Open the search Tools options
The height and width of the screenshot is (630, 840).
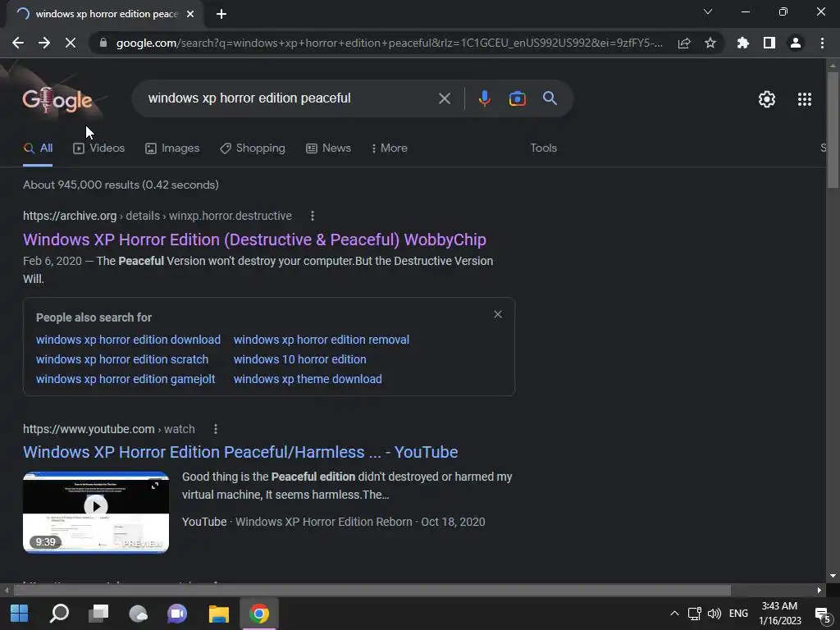[x=543, y=148]
